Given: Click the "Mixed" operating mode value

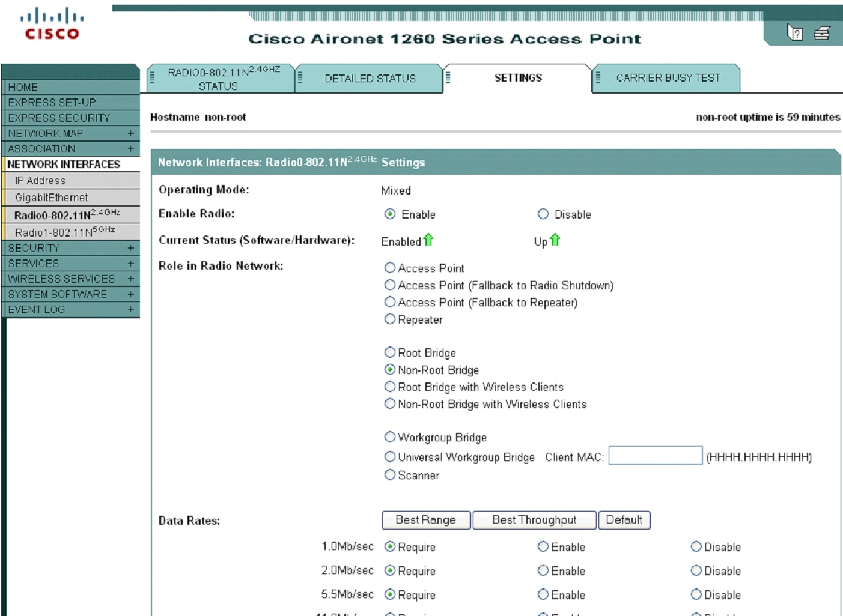Looking at the screenshot, I should [396, 190].
